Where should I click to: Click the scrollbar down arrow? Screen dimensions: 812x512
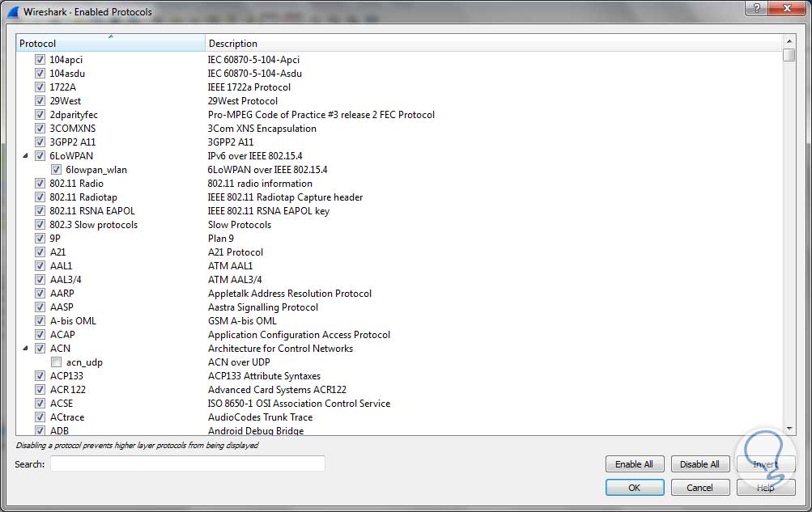(x=789, y=429)
